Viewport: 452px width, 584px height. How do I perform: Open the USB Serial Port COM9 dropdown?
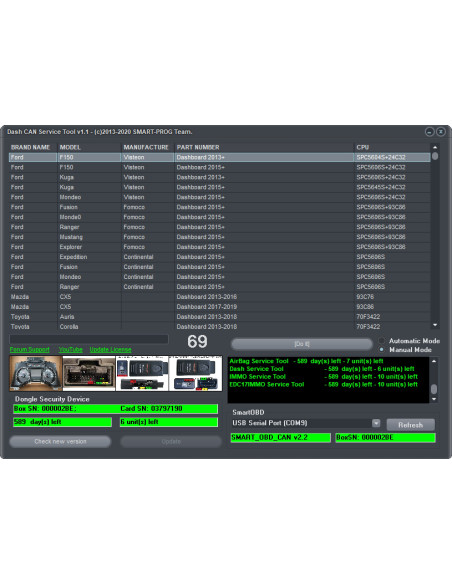[376, 423]
